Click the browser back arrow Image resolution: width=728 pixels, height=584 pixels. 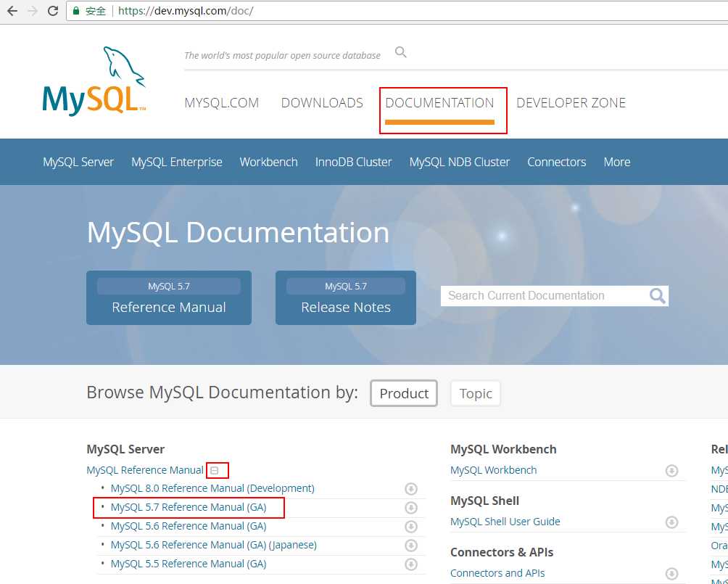click(x=12, y=11)
